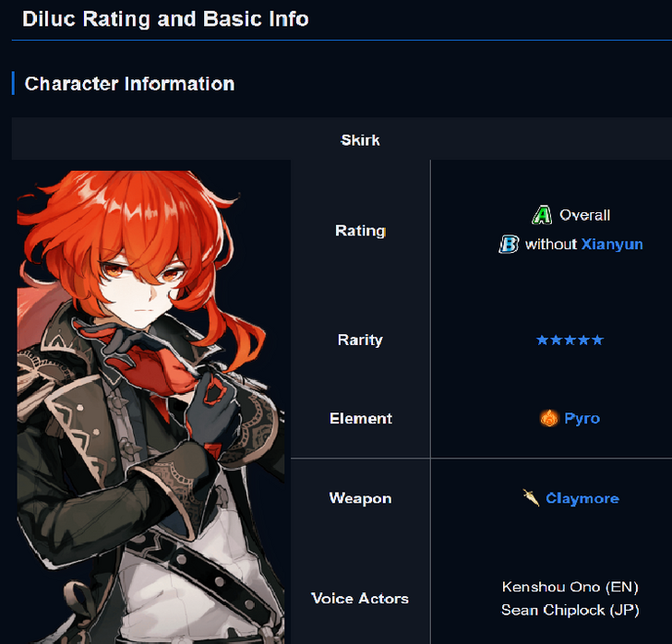The height and width of the screenshot is (644, 672).
Task: Click the green A rating icon
Action: pos(542,215)
